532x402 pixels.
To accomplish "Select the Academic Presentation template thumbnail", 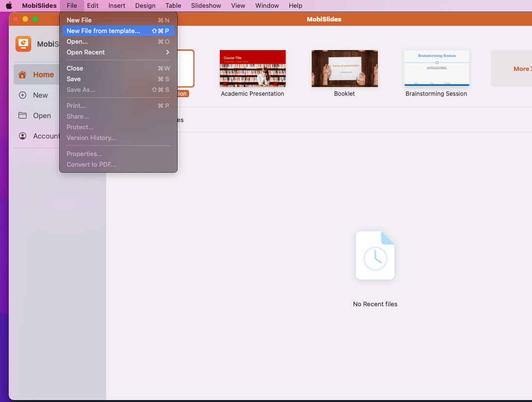I will pos(252,69).
